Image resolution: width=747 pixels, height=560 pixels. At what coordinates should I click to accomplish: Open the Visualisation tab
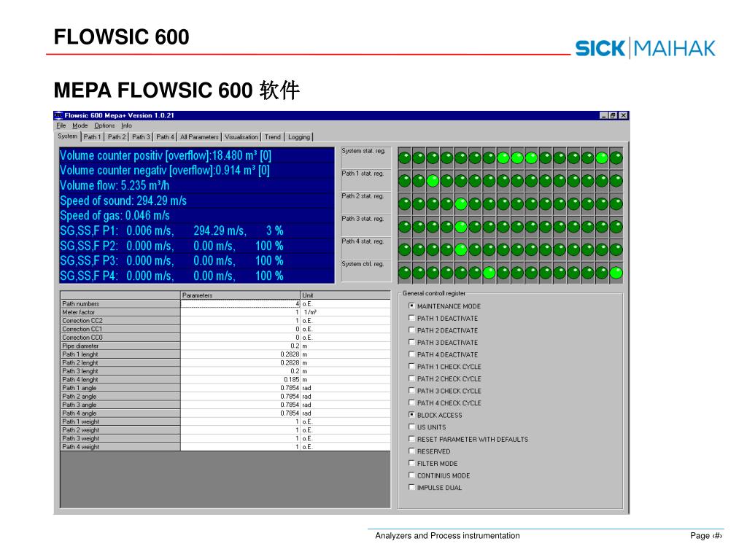point(241,137)
